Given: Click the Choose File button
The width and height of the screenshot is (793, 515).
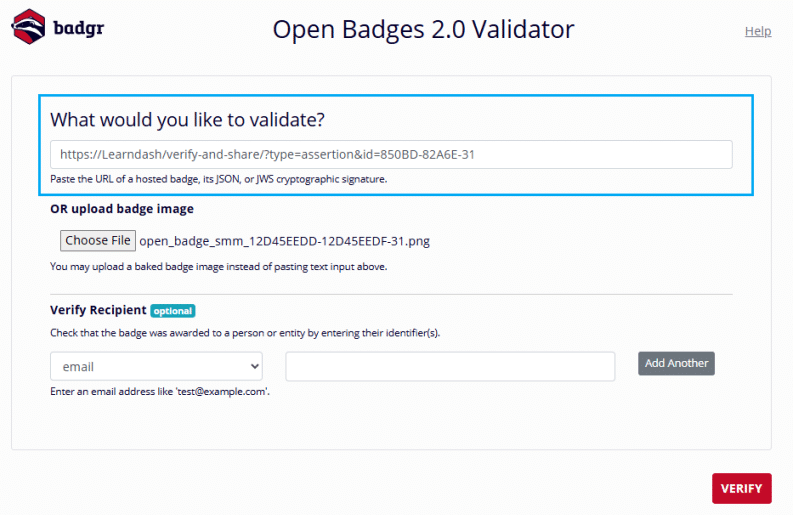Looking at the screenshot, I should [x=98, y=240].
